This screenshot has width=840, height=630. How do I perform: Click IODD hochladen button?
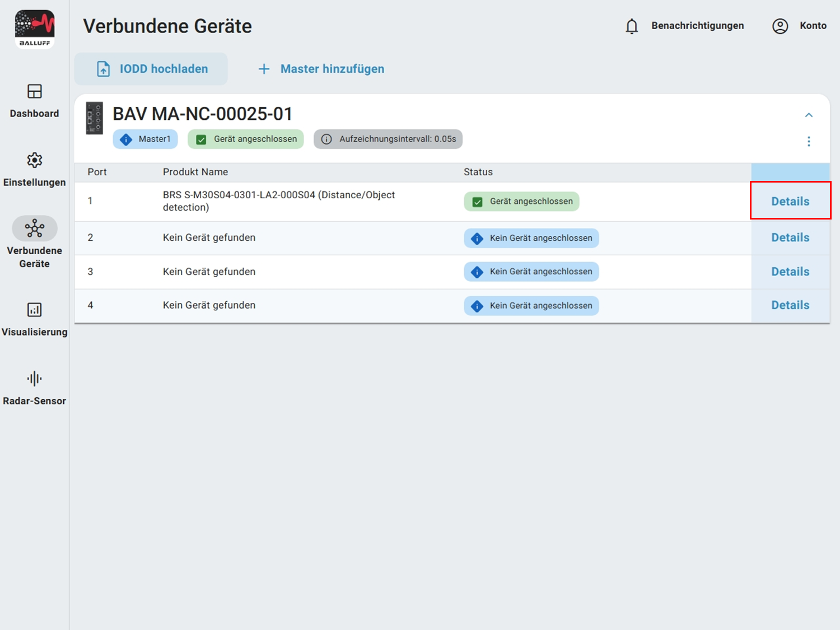(x=151, y=69)
